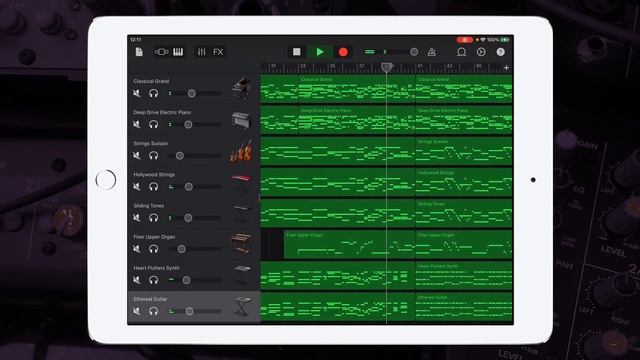The width and height of the screenshot is (640, 360).
Task: Mute the Strings Sustain track
Action: pyautogui.click(x=137, y=156)
